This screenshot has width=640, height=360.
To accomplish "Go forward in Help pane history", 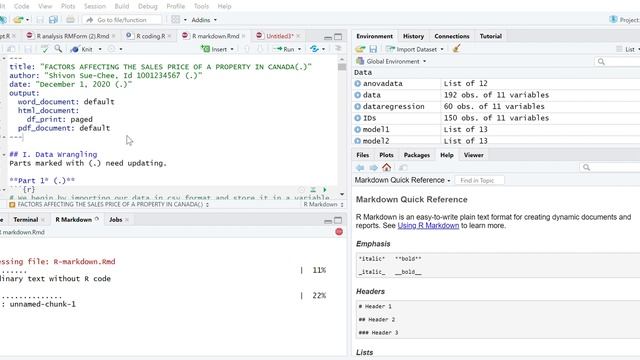I will 373,167.
